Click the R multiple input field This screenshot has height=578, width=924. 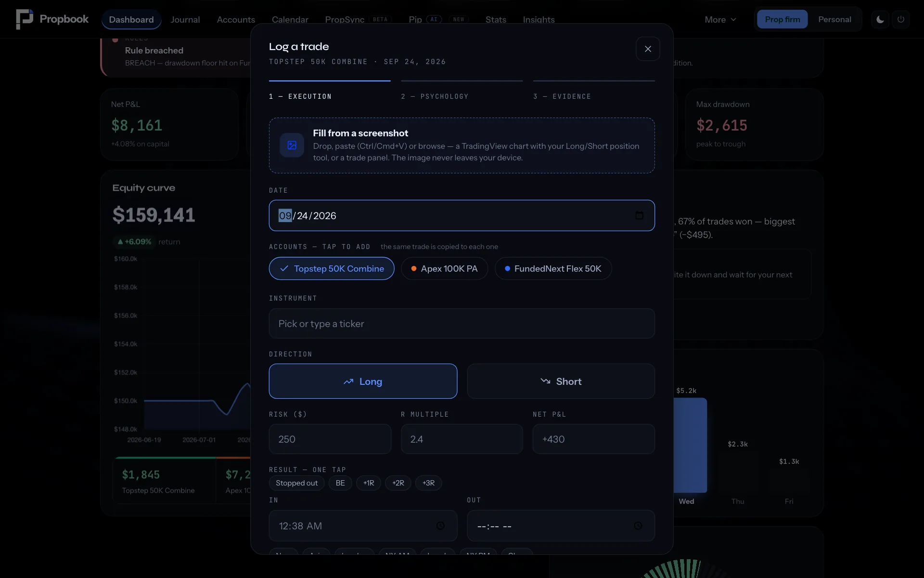pos(462,439)
